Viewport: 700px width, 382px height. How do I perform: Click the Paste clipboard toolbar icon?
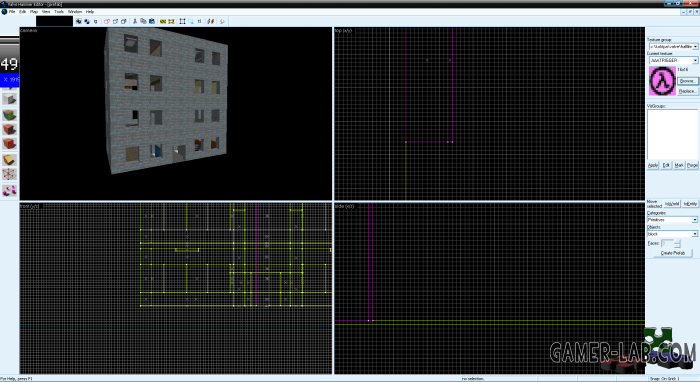click(152, 21)
